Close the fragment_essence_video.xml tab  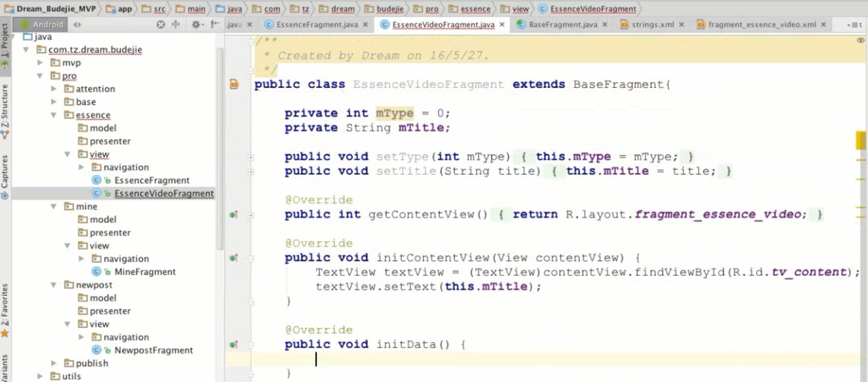(823, 24)
